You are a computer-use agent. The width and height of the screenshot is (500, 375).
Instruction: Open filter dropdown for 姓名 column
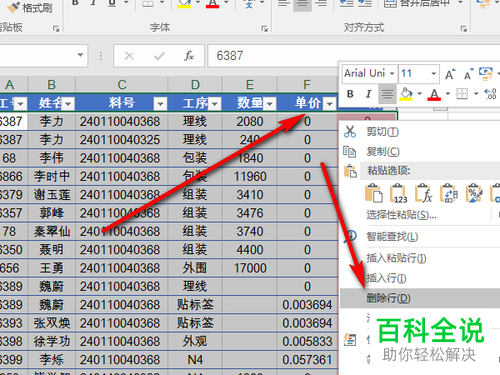68,104
